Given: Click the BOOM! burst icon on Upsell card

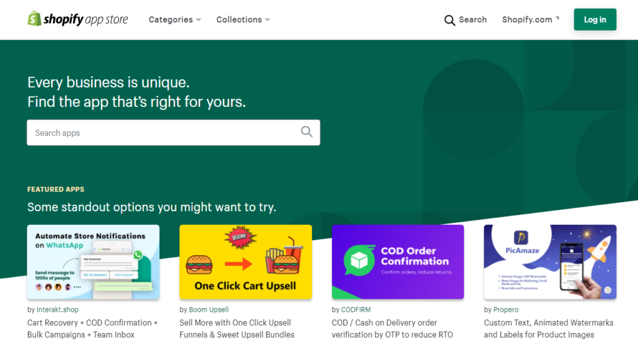Looking at the screenshot, I should tap(240, 237).
